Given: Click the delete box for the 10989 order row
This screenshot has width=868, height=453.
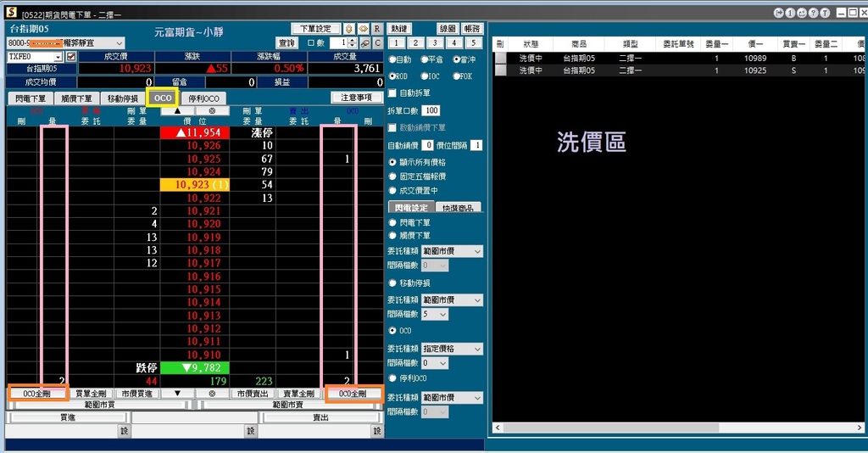Looking at the screenshot, I should [x=500, y=59].
